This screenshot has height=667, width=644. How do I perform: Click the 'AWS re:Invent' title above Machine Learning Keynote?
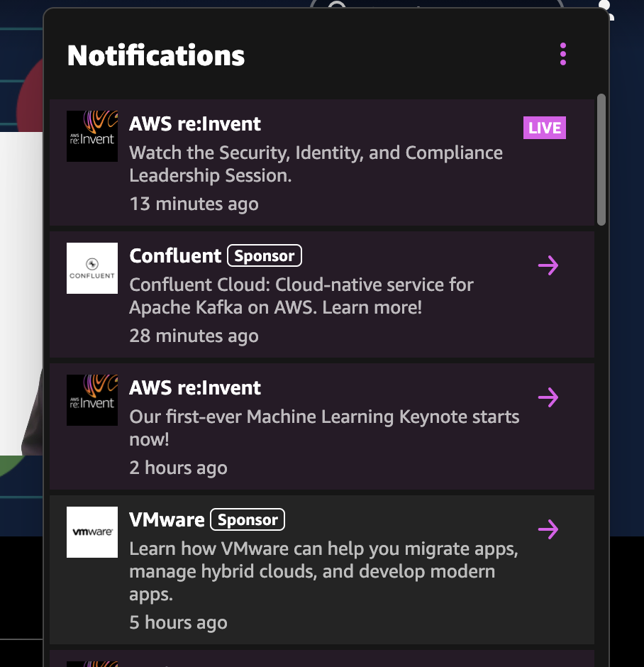[x=194, y=387]
